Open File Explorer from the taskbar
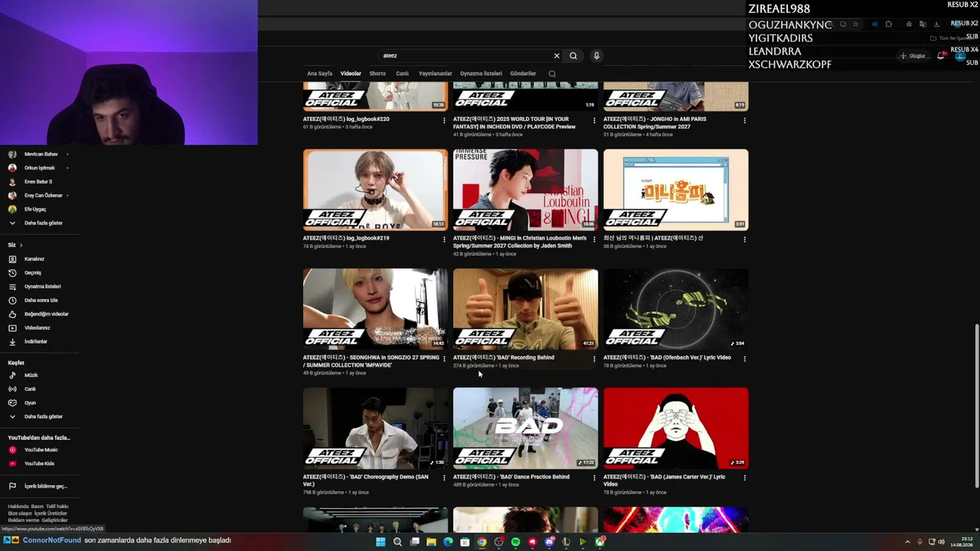The width and height of the screenshot is (980, 551). [x=431, y=542]
